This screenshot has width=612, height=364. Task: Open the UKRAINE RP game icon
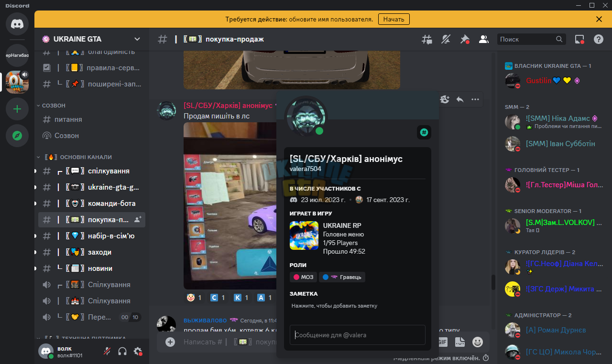(304, 236)
